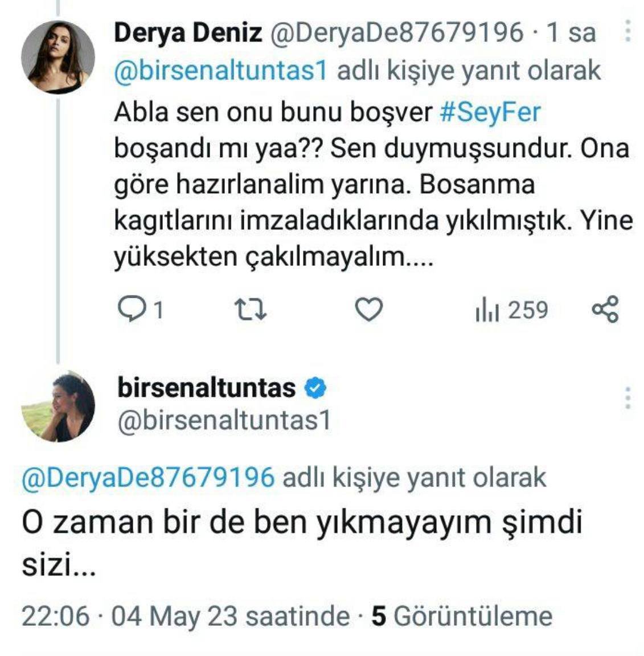Click the birsenaltuntas display name

pos(206,388)
